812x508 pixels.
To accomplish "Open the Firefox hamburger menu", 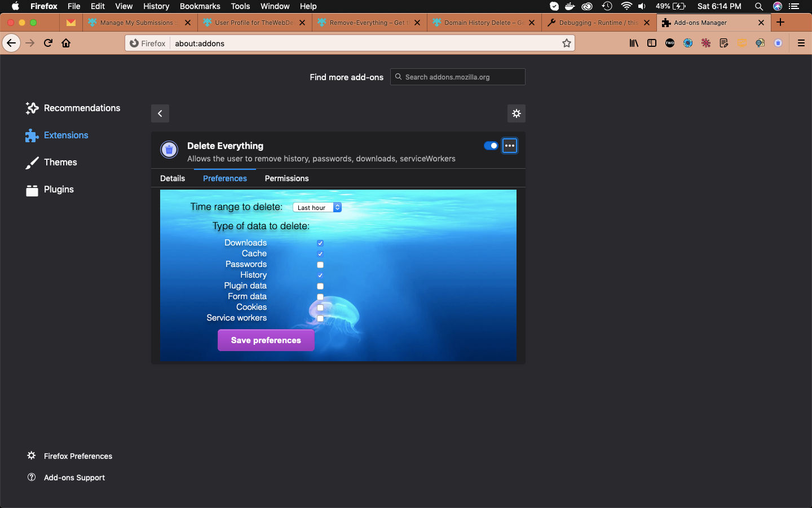I will [x=801, y=43].
